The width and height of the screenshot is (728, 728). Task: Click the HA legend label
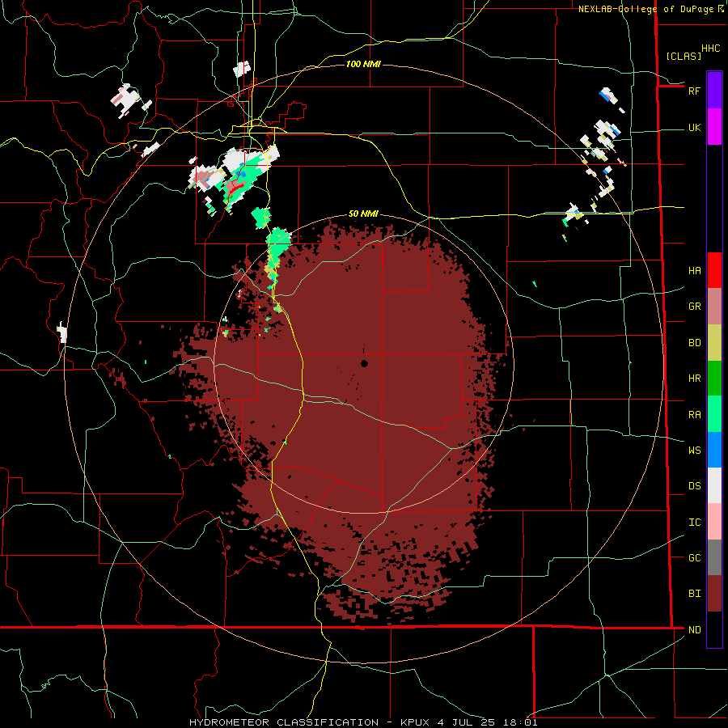[x=694, y=271]
